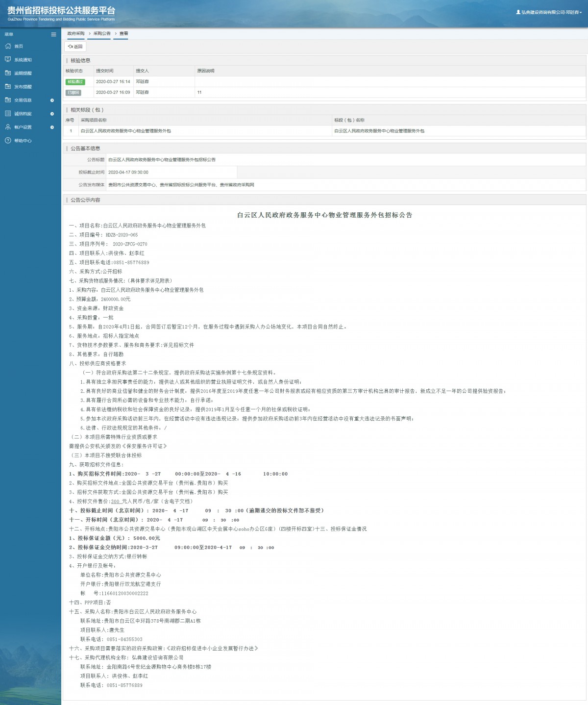Toggle the sidebar with hamburger menu icon

tap(53, 34)
